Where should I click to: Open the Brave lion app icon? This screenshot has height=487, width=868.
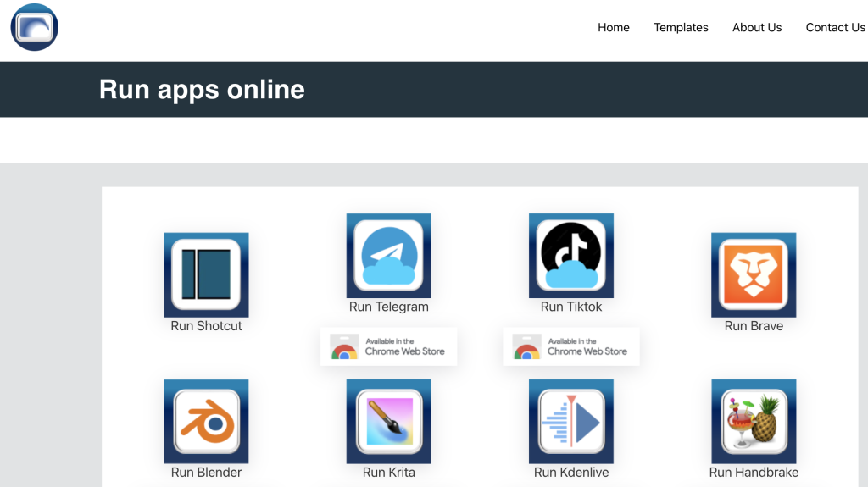[x=754, y=275]
